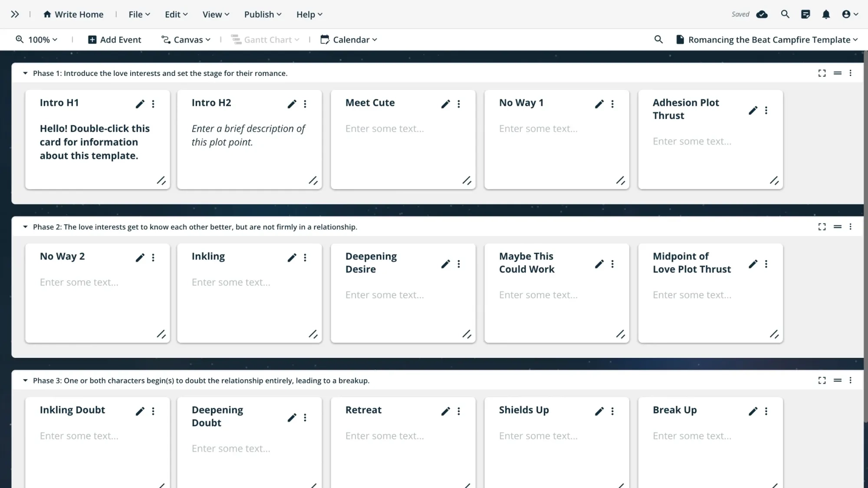Collapse the Phase 1 section
This screenshot has height=488, width=868.
click(25, 73)
